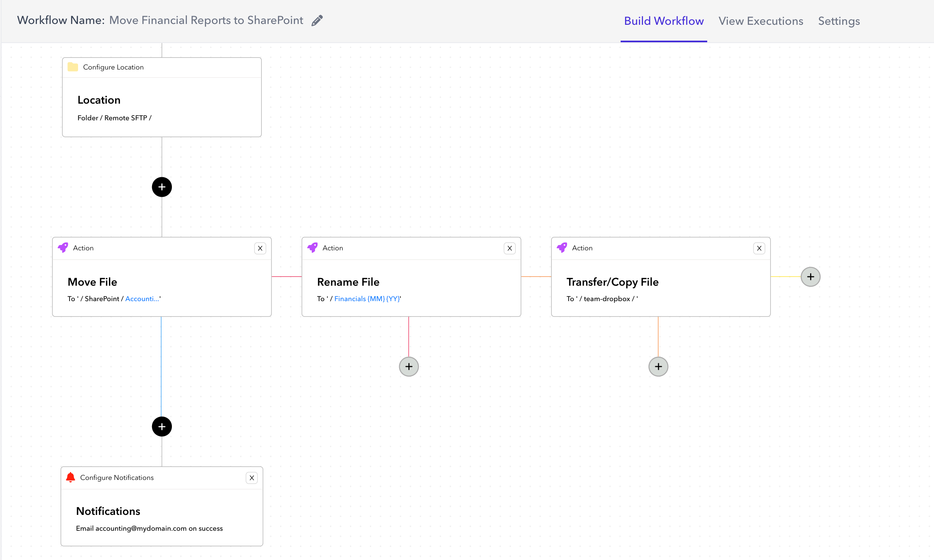This screenshot has height=560, width=934.
Task: Open the Location card to configure folder
Action: point(162,108)
